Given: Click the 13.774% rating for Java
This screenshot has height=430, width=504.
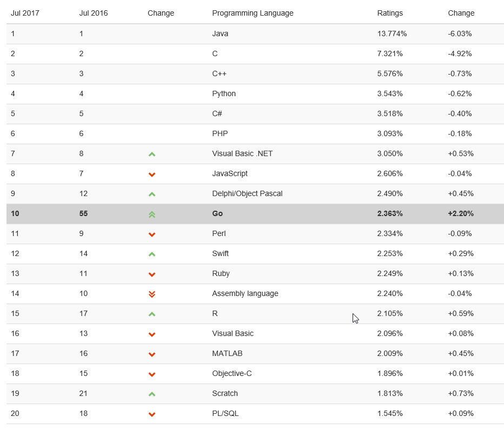Looking at the screenshot, I should click(392, 33).
